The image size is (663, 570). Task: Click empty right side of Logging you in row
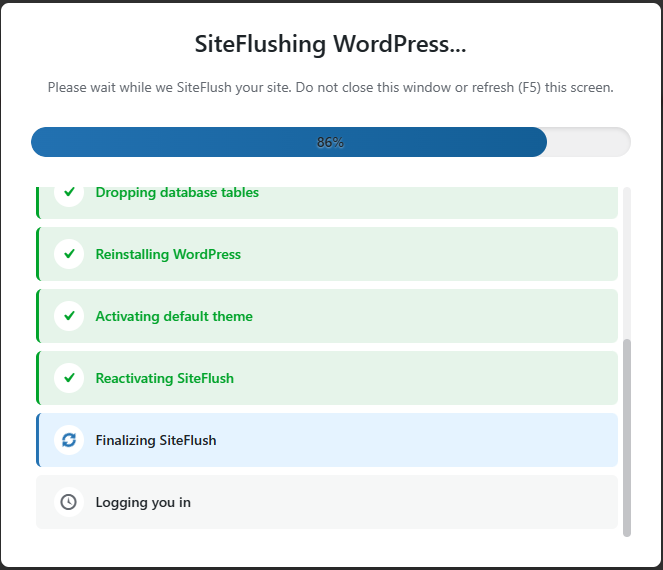[x=450, y=502]
